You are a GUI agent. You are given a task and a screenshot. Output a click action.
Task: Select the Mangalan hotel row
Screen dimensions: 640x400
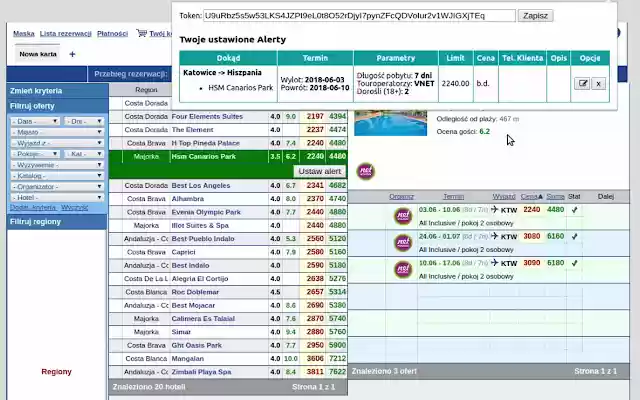pyautogui.click(x=228, y=359)
